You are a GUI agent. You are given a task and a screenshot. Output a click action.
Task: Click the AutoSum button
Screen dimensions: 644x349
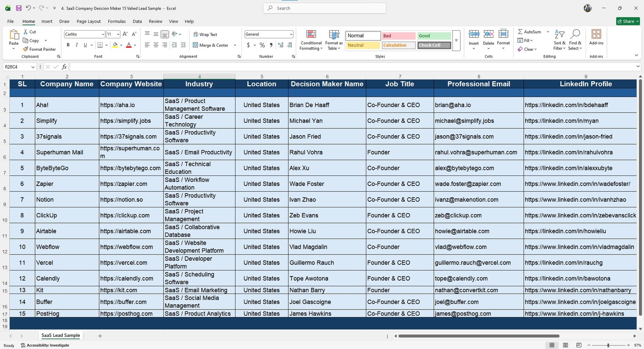[530, 32]
